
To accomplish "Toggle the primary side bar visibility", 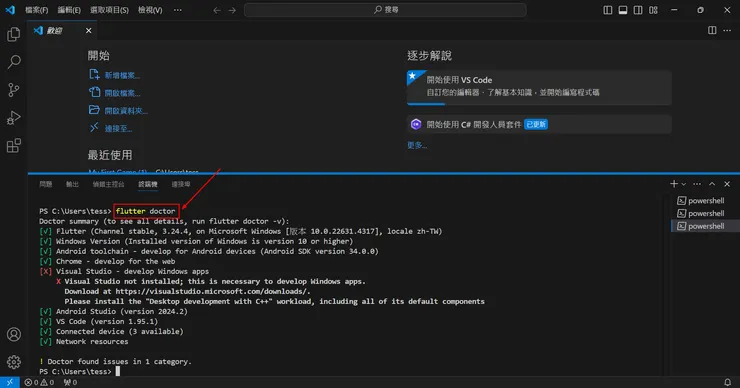I will tap(608, 10).
